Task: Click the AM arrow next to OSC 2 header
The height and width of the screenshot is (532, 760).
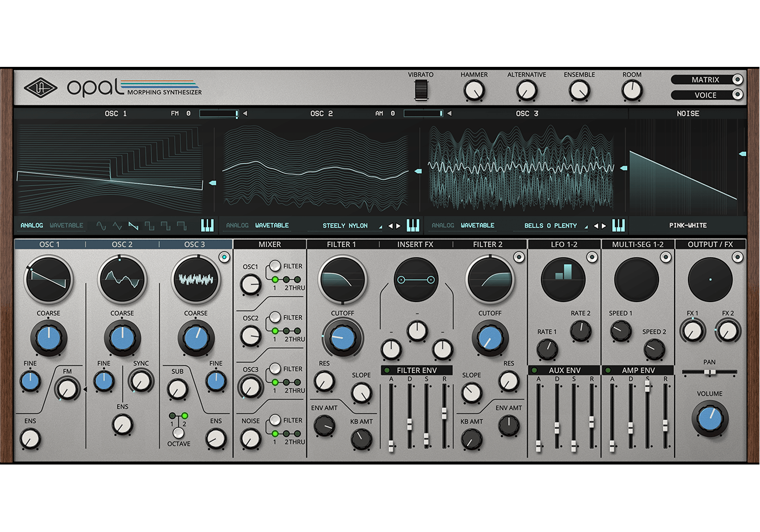Action: click(449, 114)
